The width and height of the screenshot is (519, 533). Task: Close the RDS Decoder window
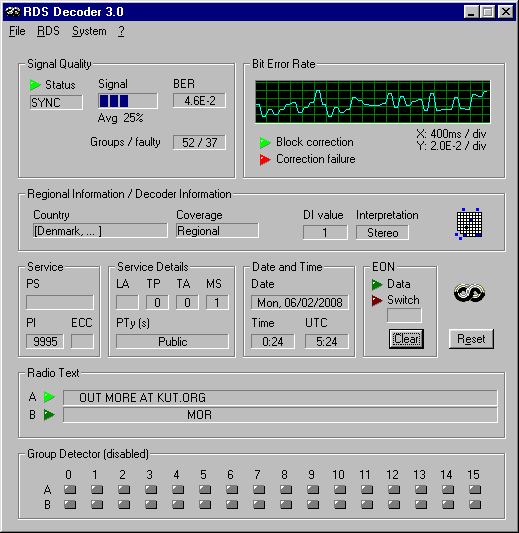coord(506,12)
